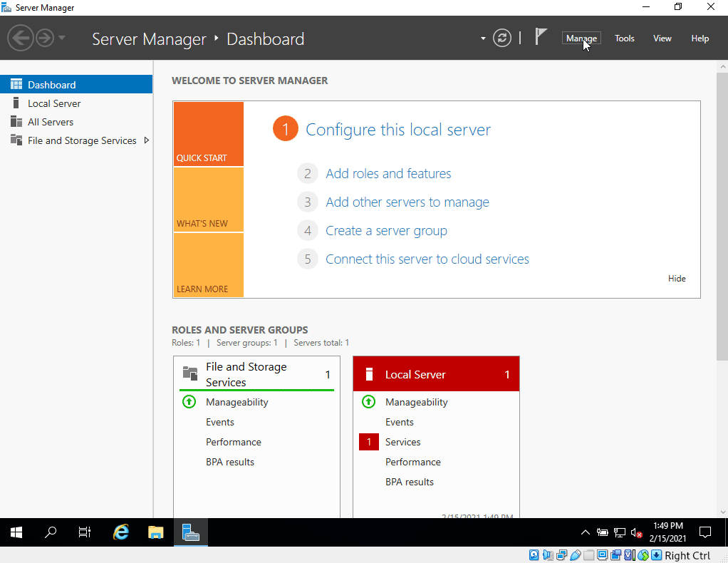The image size is (728, 563).
Task: Select Local Server in the sidebar
Action: [x=54, y=103]
